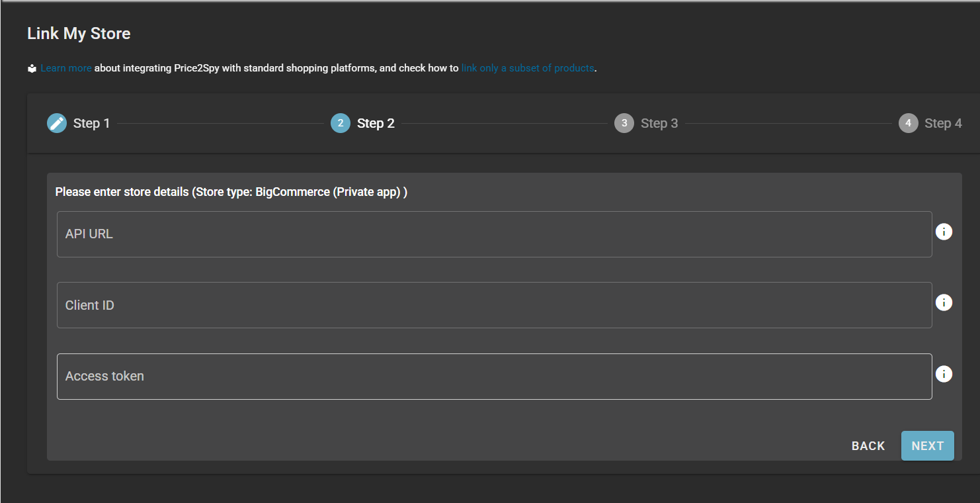
Task: Click the Step 1 pencil edit icon
Action: point(57,123)
